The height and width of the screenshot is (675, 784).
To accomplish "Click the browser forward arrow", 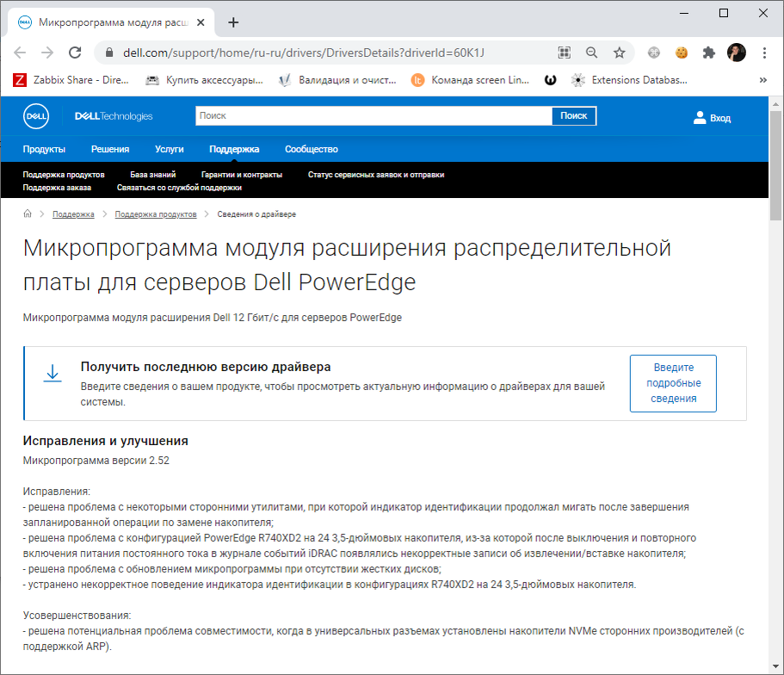I will [x=47, y=53].
